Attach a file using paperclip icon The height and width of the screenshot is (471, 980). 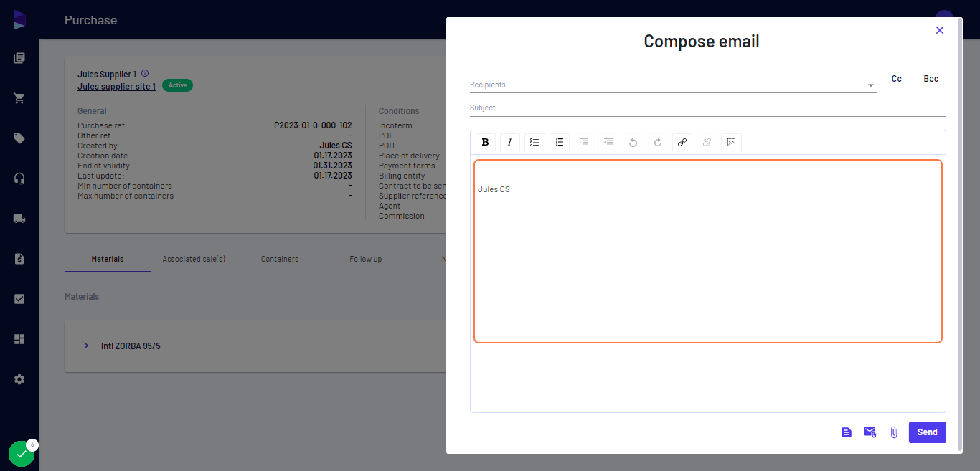tap(894, 432)
